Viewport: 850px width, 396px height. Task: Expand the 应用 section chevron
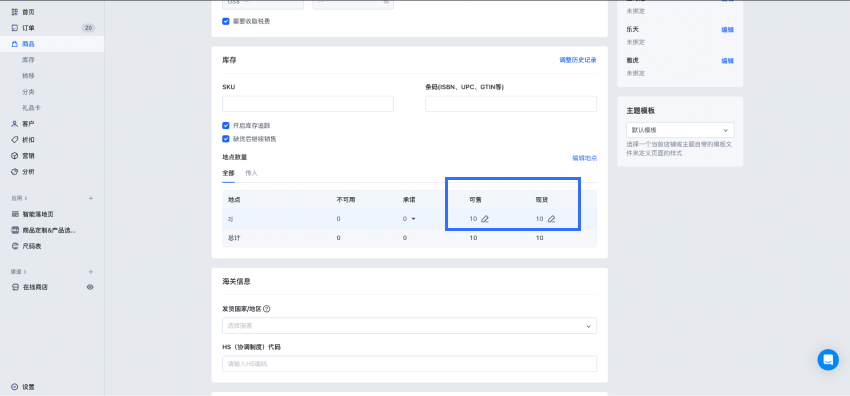click(26, 198)
